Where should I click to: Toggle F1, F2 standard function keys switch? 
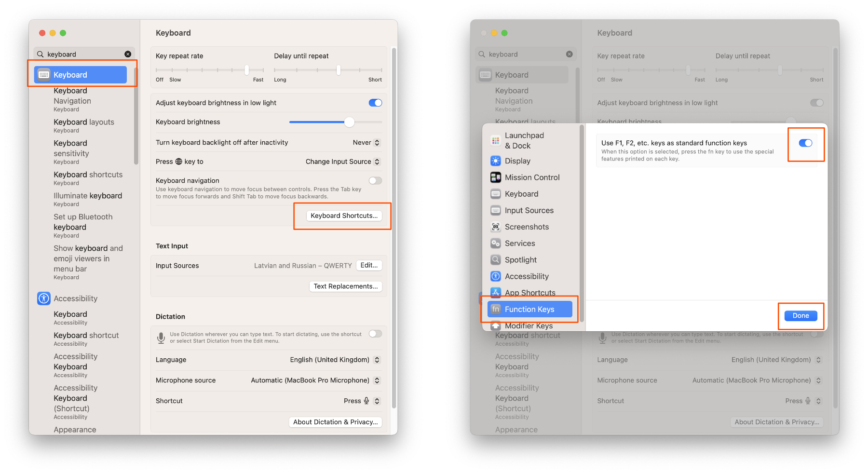[x=805, y=143]
